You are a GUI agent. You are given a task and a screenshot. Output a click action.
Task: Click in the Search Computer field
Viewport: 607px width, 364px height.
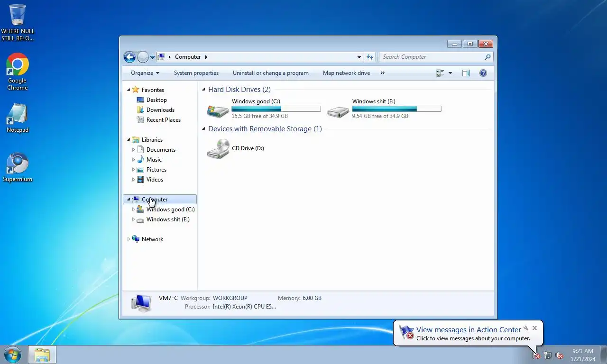(x=432, y=57)
